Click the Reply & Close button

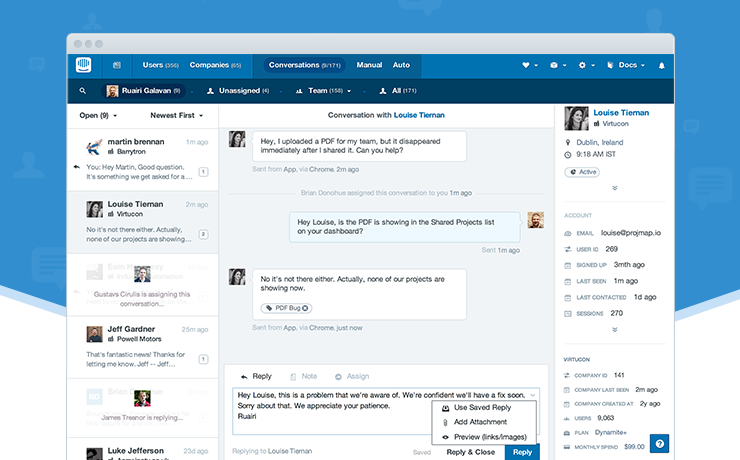pyautogui.click(x=469, y=452)
